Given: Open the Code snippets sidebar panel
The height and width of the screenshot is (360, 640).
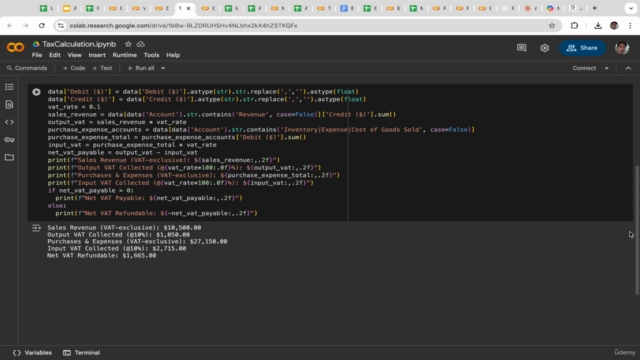Looking at the screenshot, I should (9, 122).
